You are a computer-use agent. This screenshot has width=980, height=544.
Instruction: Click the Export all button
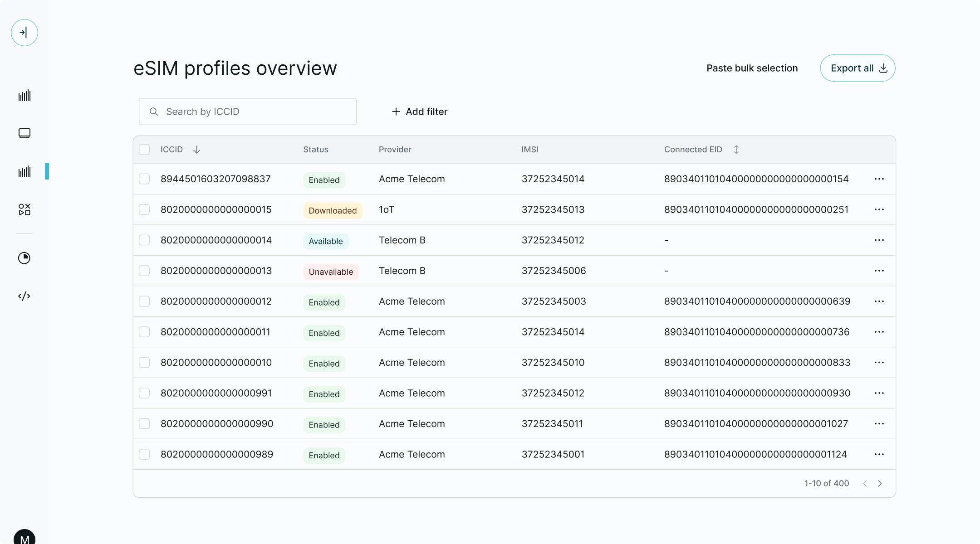tap(857, 68)
